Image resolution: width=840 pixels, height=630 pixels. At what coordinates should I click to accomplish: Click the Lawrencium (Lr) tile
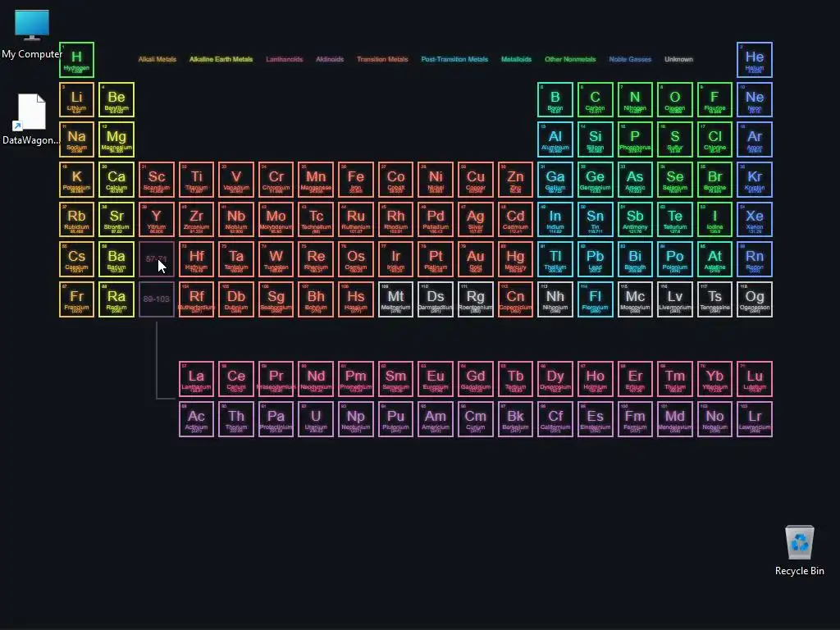(755, 419)
